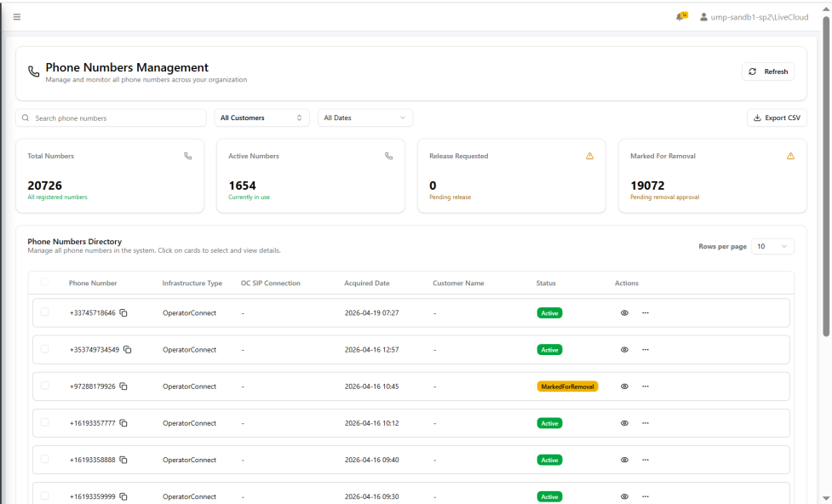Image resolution: width=832 pixels, height=504 pixels.
Task: Open the hamburger sidebar menu
Action: tap(17, 17)
